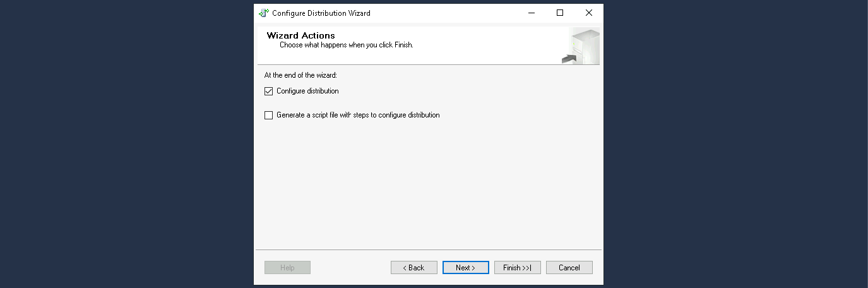
Task: Close the Configure Distribution Wizard window
Action: [588, 13]
